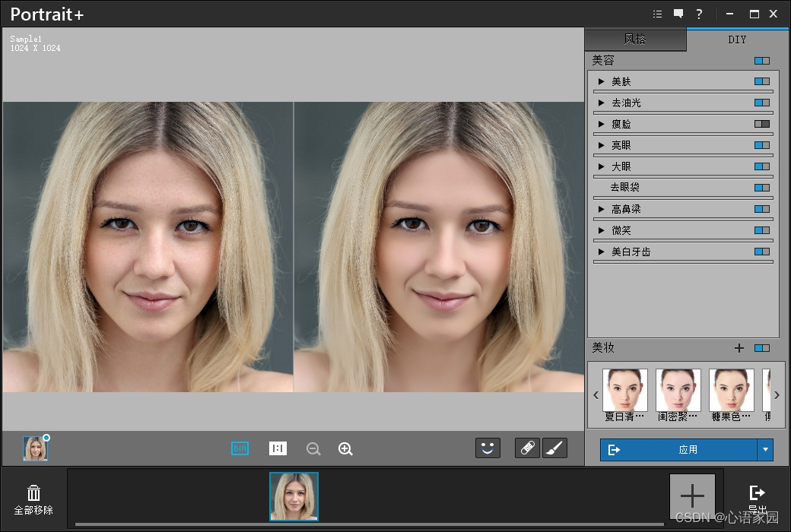791x532 pixels.
Task: Select the blemish bandage tool
Action: coord(527,448)
